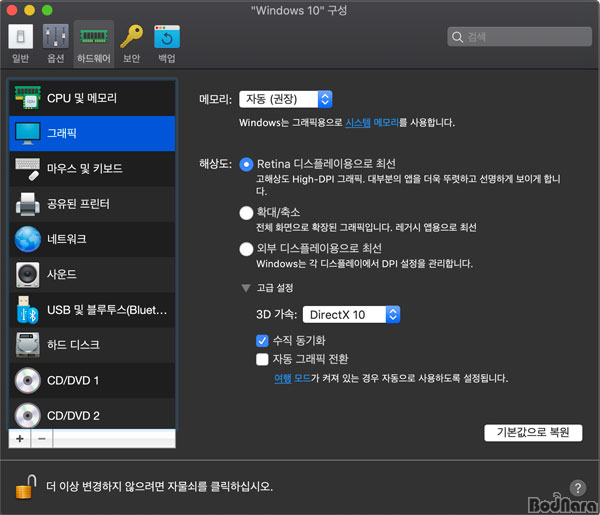Select 하드 디스크 in the sidebar
Image resolution: width=600 pixels, height=515 pixels.
pos(92,345)
